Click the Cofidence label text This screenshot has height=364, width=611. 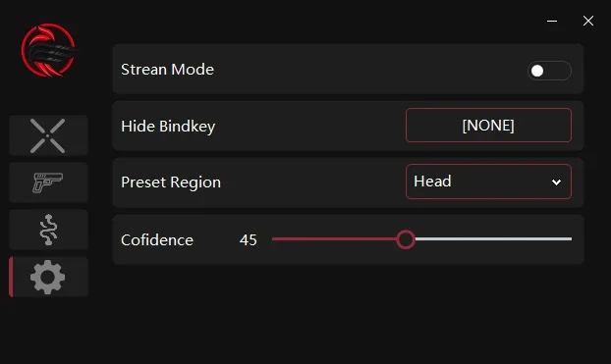click(x=157, y=240)
